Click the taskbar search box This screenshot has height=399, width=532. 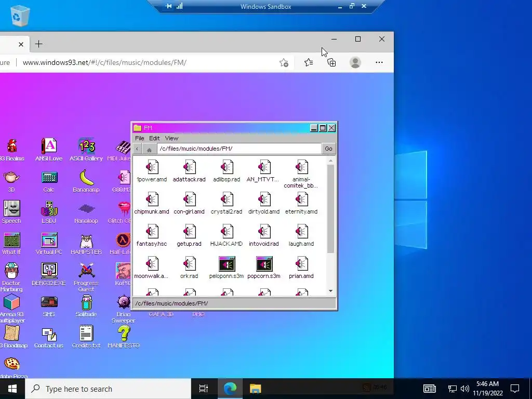(x=108, y=389)
